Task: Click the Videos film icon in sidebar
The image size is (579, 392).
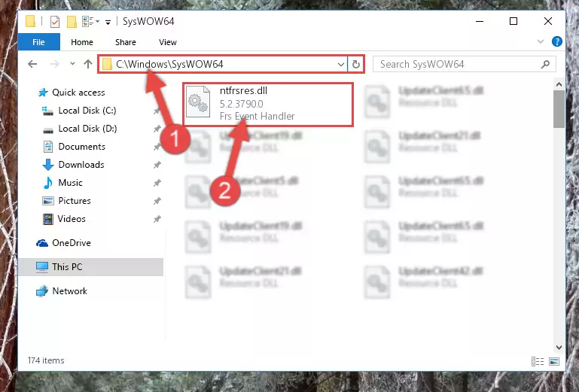Action: (48, 219)
